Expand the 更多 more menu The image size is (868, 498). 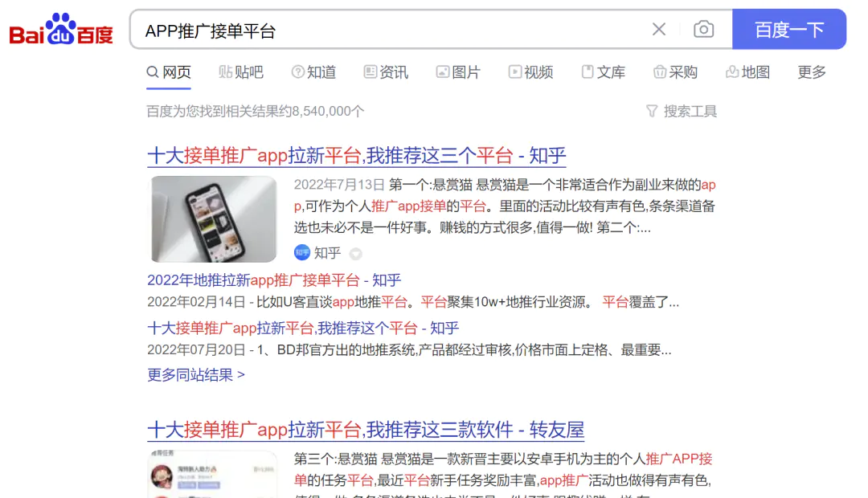point(812,72)
